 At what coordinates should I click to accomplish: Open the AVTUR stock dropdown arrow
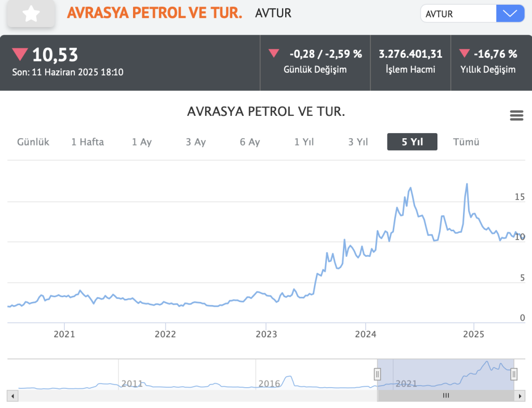tap(510, 14)
